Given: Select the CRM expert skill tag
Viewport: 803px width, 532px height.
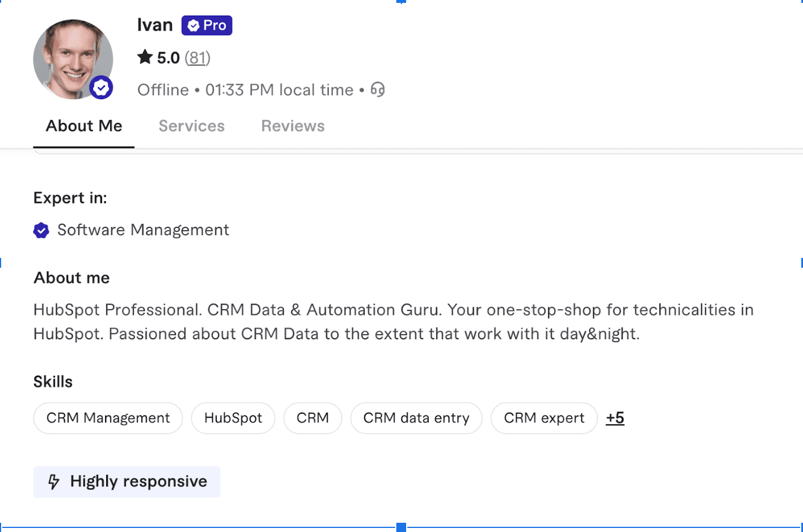Looking at the screenshot, I should (543, 418).
